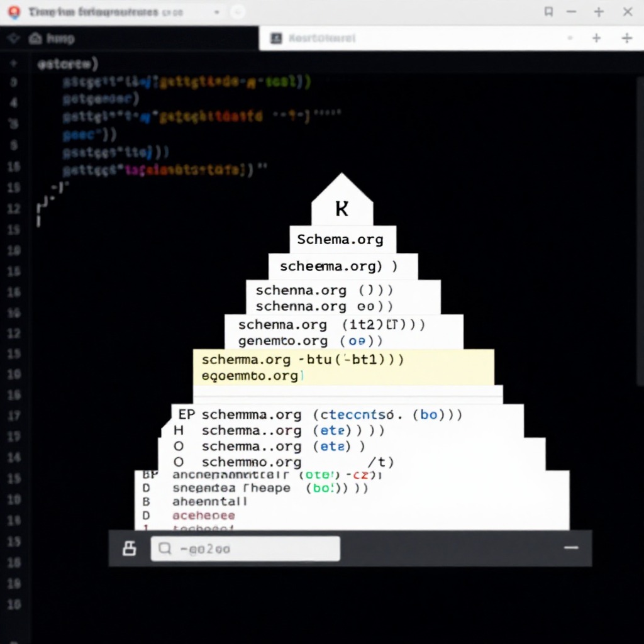The image size is (644, 644).
Task: Select highlighted "schemma.org -btu(-bt1)))" row
Action: (x=303, y=359)
